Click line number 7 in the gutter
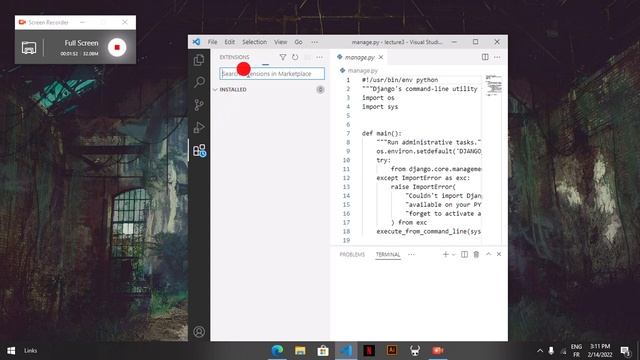Viewport: 640px width, 360px height. 348,133
